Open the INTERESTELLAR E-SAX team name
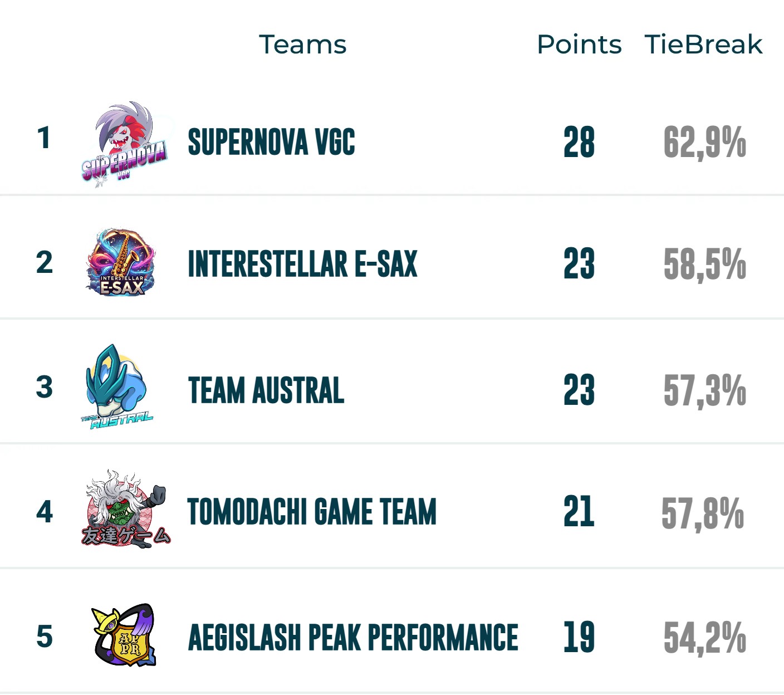The height and width of the screenshot is (695, 784). [x=302, y=264]
